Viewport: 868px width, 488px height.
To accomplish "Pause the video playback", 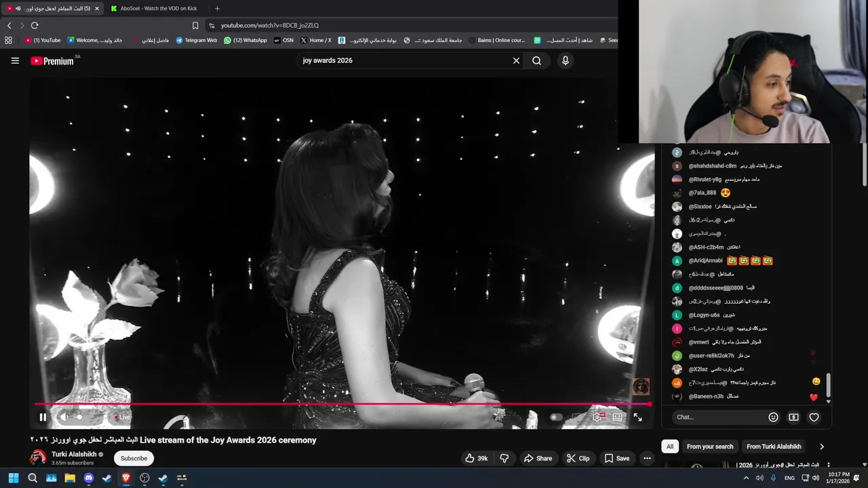I will (x=43, y=417).
